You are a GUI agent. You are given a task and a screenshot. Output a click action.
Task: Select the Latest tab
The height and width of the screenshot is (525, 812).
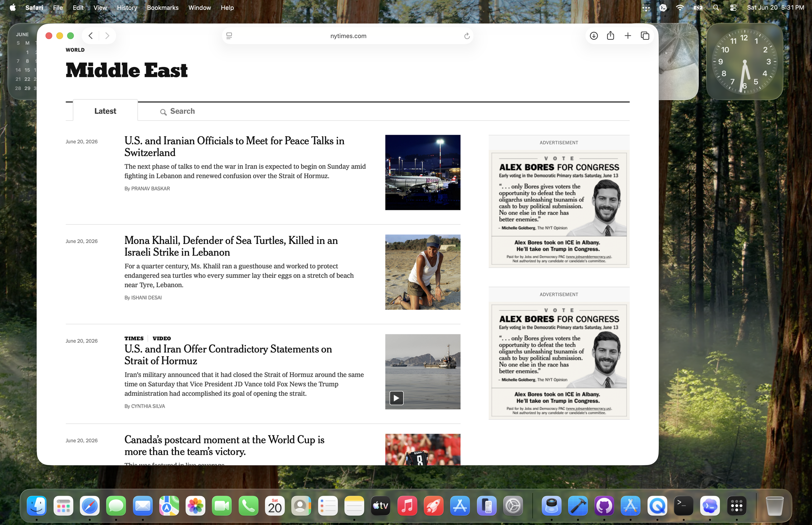[105, 111]
